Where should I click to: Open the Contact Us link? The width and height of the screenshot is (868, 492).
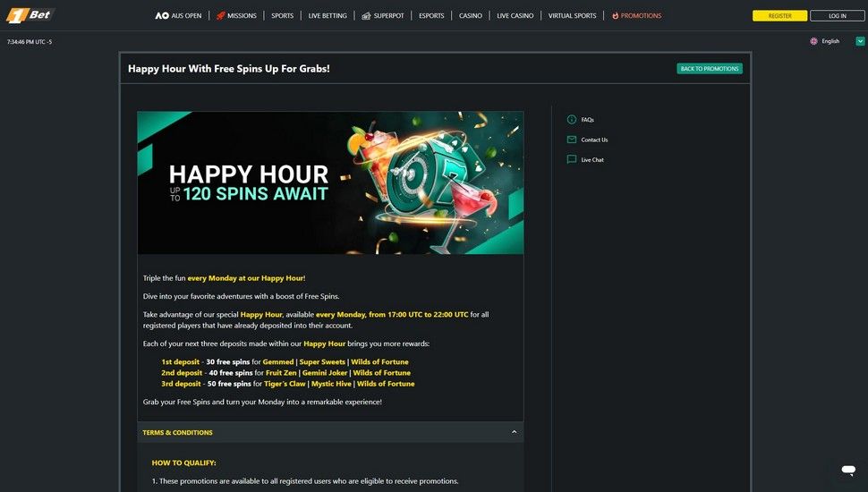pos(594,140)
